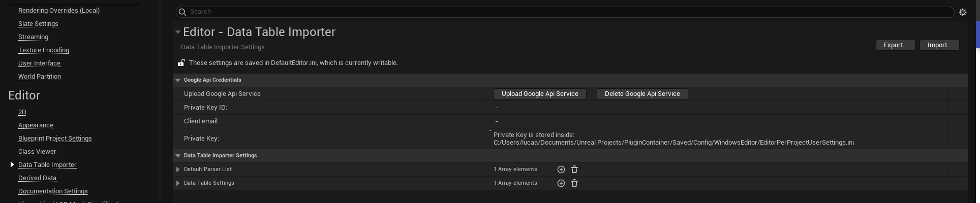Image resolution: width=980 pixels, height=203 pixels.
Task: Empty the Data Table Settings array
Action: pyautogui.click(x=574, y=183)
